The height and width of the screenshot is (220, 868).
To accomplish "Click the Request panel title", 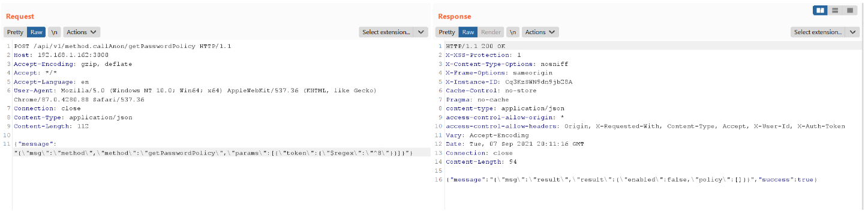I will [x=20, y=17].
